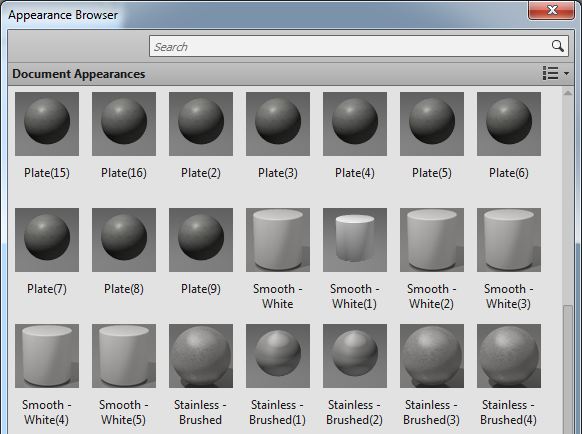This screenshot has height=434, width=582.
Task: Click the scrollbar up arrow
Action: (x=568, y=93)
